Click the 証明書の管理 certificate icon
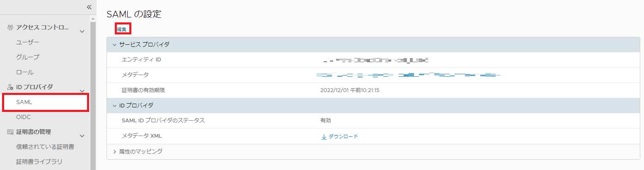Screen dimensions: 644x170 10,132
